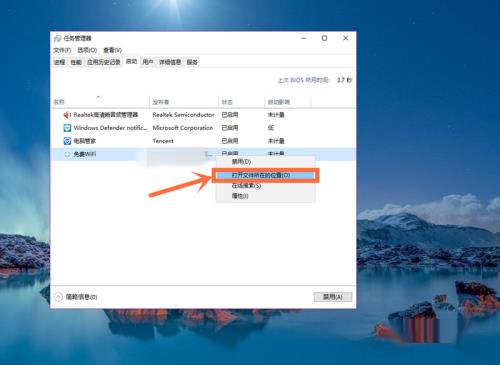Screen dimensions: 500x365
Task: Click 已启用 status in the 电脑管家 row
Action: tap(230, 141)
